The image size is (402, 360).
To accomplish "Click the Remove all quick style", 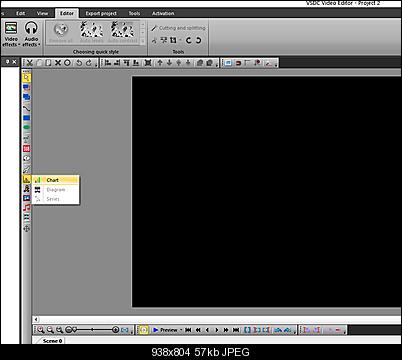I will tap(61, 33).
